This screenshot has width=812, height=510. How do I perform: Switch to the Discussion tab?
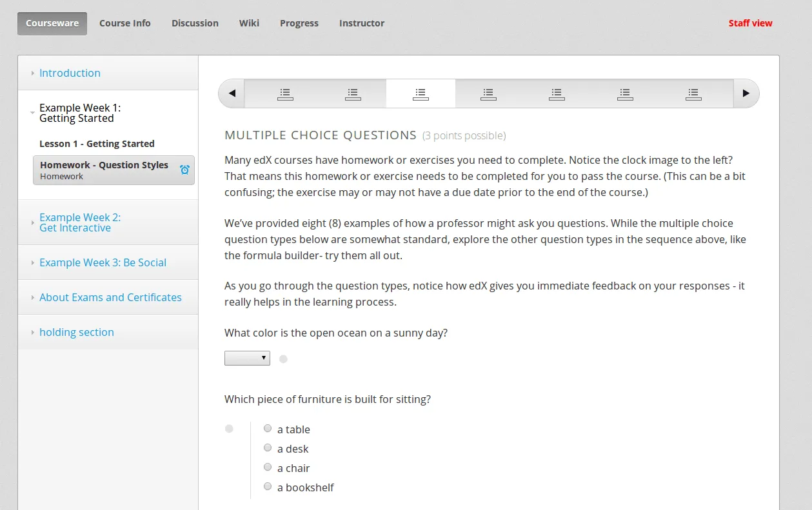click(x=195, y=23)
